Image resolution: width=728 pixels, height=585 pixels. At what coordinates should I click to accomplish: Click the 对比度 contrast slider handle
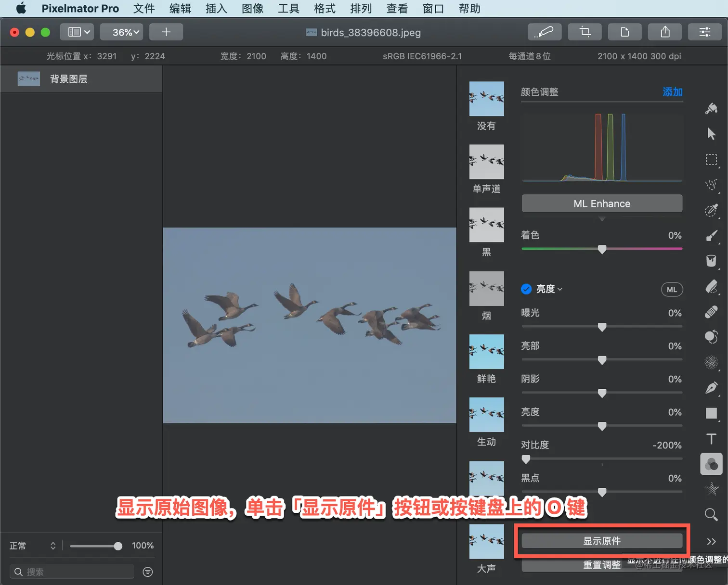point(526,459)
